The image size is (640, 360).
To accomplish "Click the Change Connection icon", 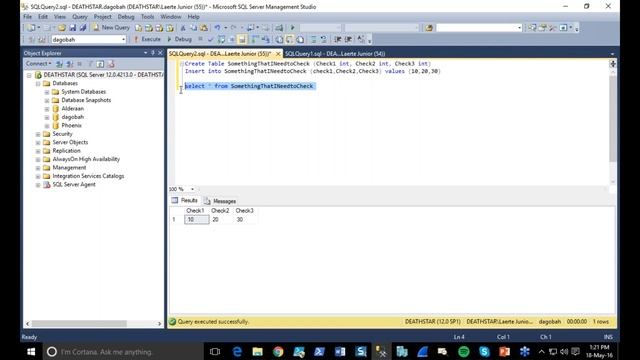I will 42,40.
